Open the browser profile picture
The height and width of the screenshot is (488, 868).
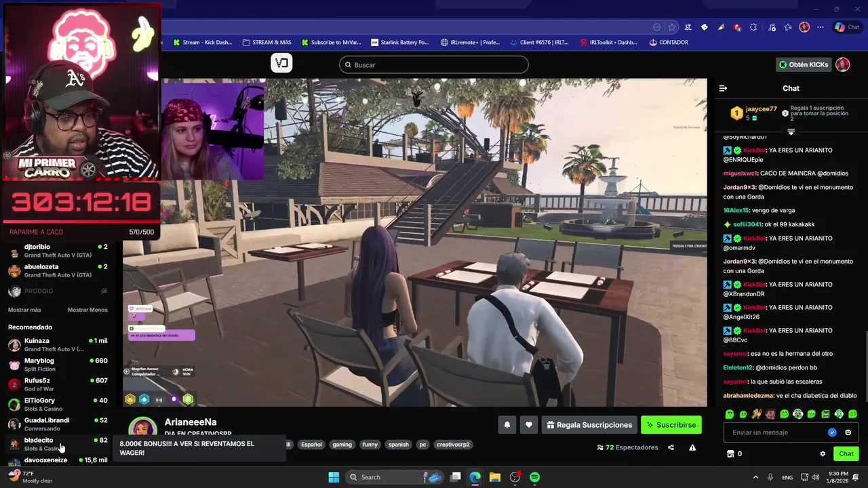point(804,27)
